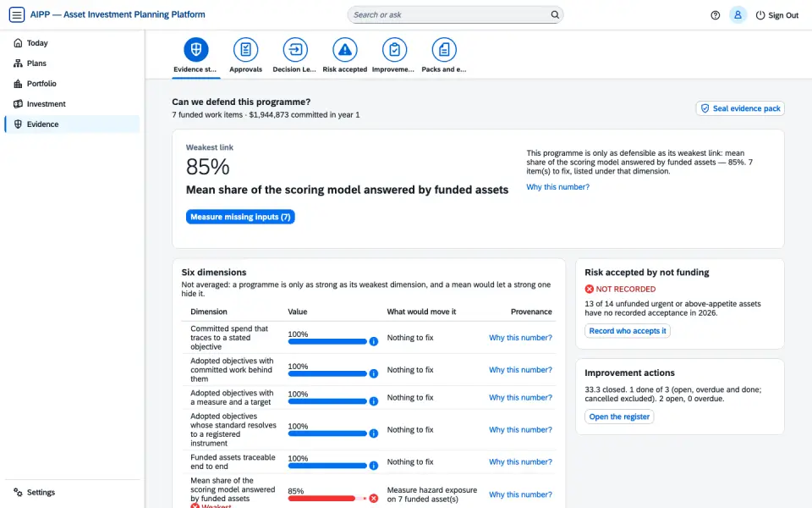812x508 pixels.
Task: Click Can we defend this programme heading
Action: (x=241, y=102)
